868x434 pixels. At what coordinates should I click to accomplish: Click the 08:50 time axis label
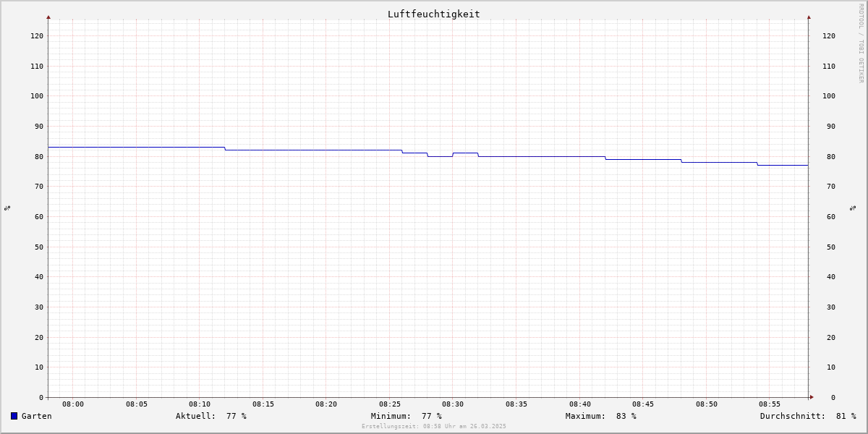coord(707,404)
